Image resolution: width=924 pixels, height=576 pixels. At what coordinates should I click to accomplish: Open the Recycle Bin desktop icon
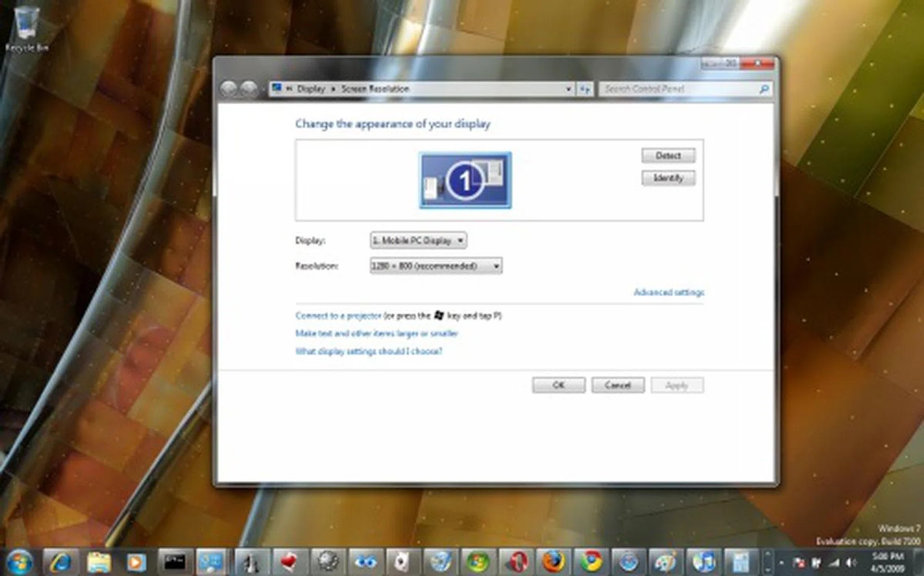(26, 28)
